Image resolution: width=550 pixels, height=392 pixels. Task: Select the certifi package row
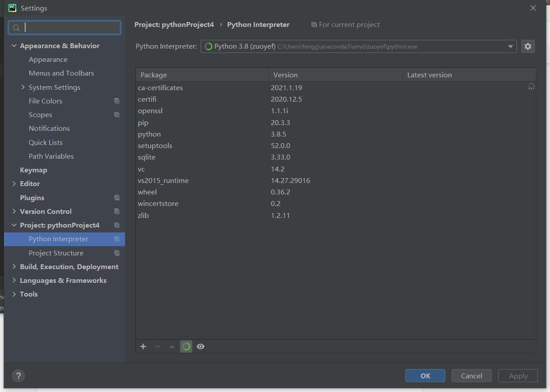(336, 99)
